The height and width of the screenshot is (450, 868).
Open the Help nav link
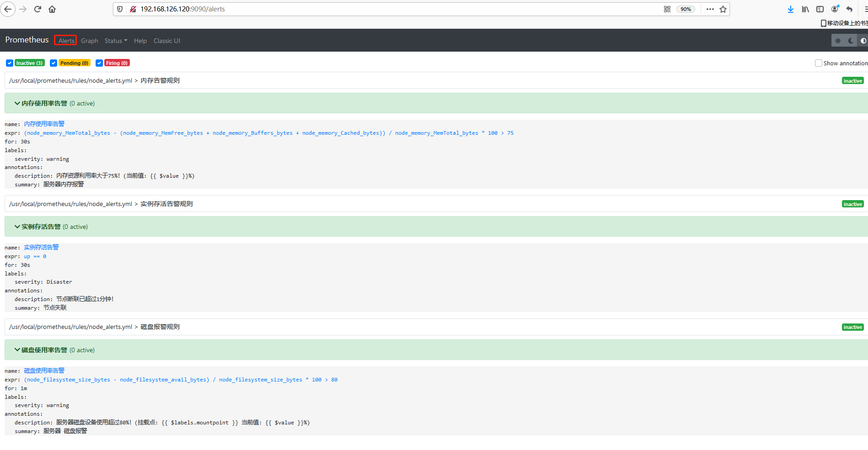tap(140, 41)
